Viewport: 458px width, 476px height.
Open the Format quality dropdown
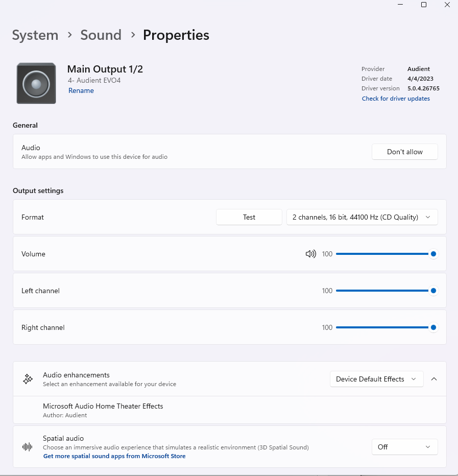pos(362,217)
